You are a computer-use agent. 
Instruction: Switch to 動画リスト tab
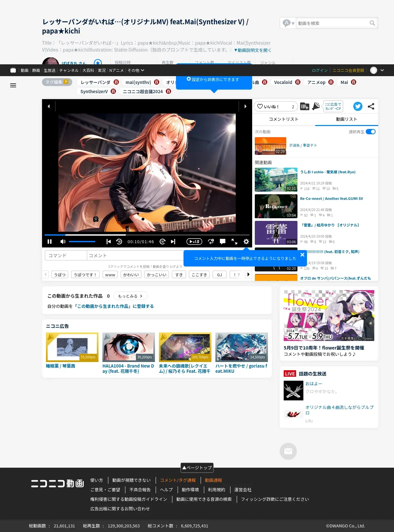(347, 119)
